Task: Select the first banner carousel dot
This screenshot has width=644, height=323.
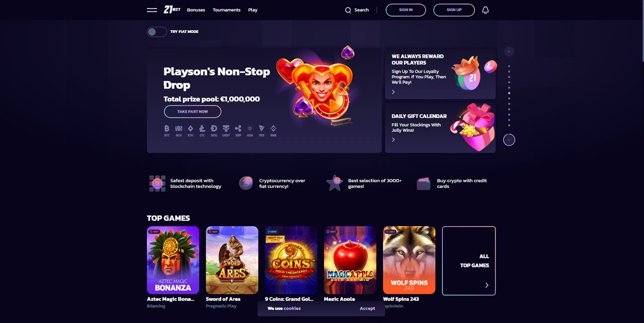Action: [509, 66]
